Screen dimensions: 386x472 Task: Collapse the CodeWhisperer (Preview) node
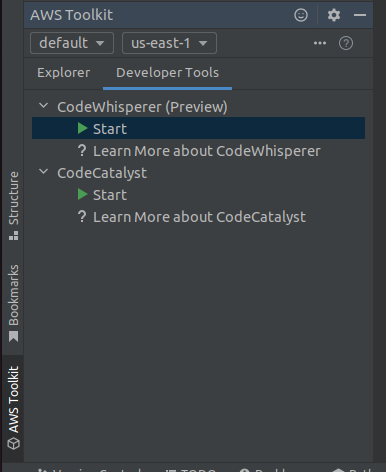coord(43,106)
